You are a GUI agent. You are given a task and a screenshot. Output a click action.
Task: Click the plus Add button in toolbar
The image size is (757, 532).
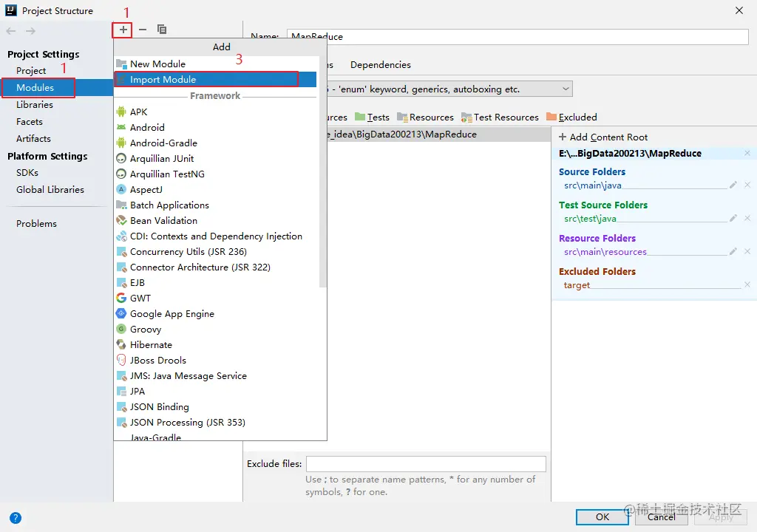tap(123, 30)
